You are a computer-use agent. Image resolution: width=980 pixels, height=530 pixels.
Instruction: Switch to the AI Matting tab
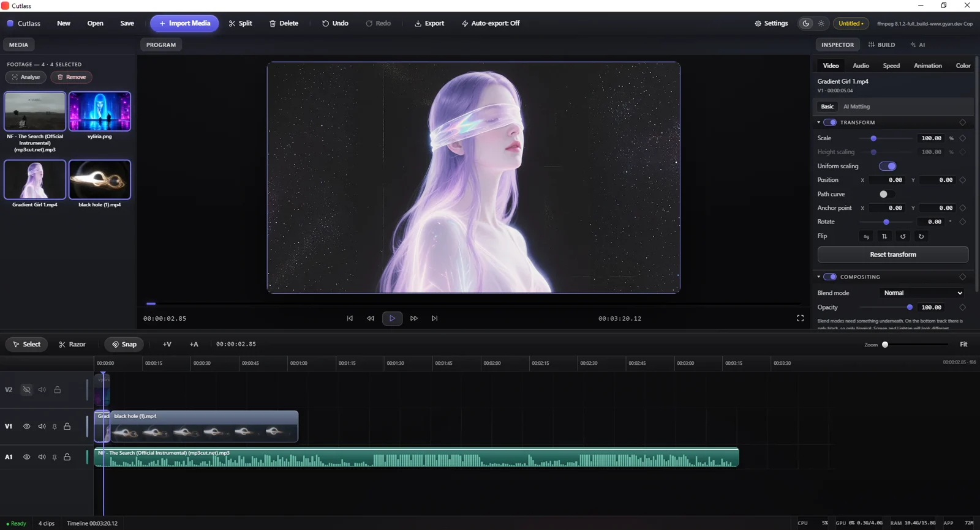[856, 106]
